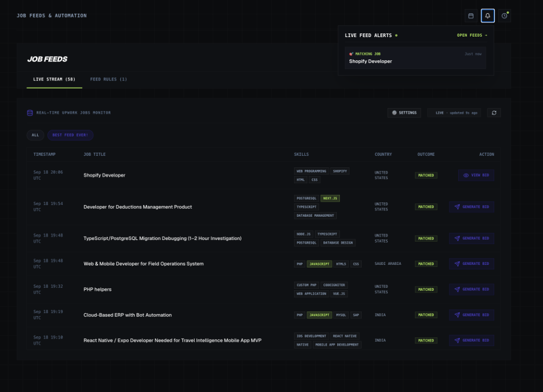
Task: Switch to the Live Stream (58) tab
Action: click(55, 79)
